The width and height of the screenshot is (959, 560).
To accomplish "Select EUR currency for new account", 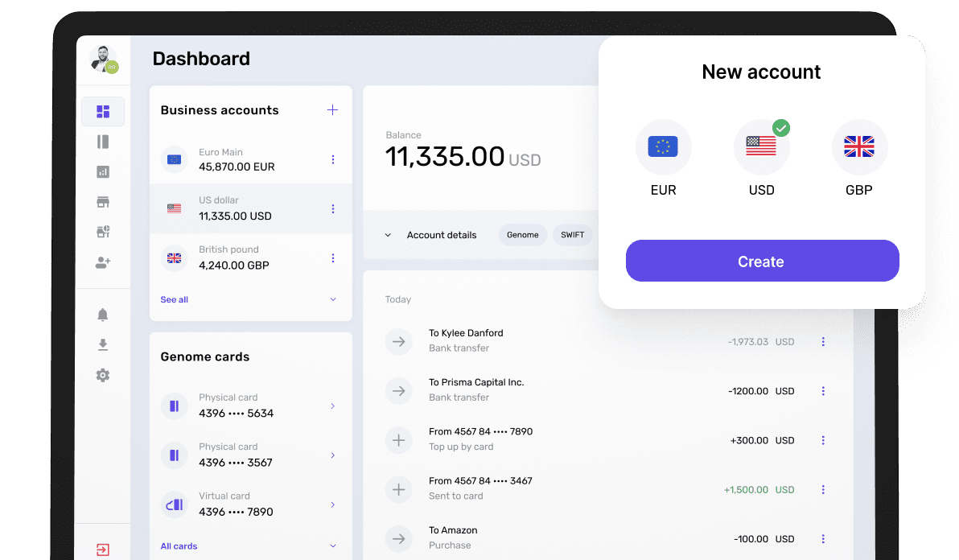I will (x=663, y=147).
